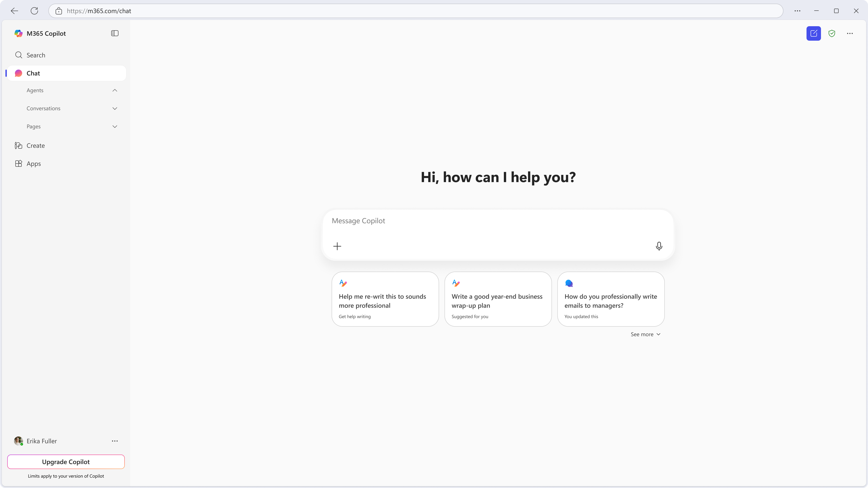Click Erika Fuller's profile avatar

19,441
